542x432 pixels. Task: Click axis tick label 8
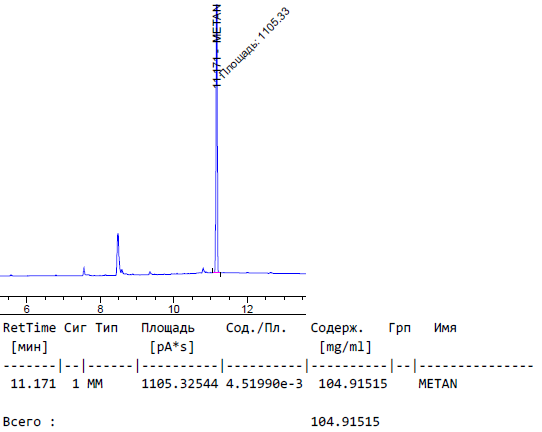pyautogui.click(x=100, y=309)
